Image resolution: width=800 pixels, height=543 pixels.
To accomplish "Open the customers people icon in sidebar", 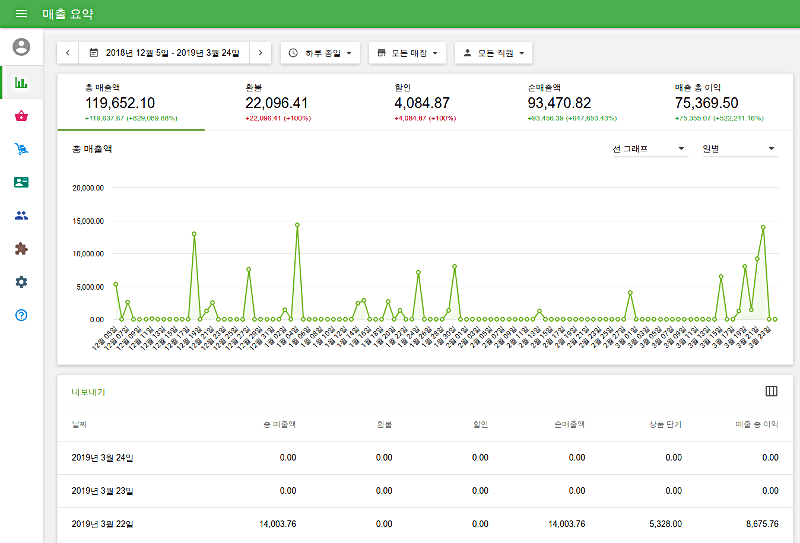I will (21, 216).
